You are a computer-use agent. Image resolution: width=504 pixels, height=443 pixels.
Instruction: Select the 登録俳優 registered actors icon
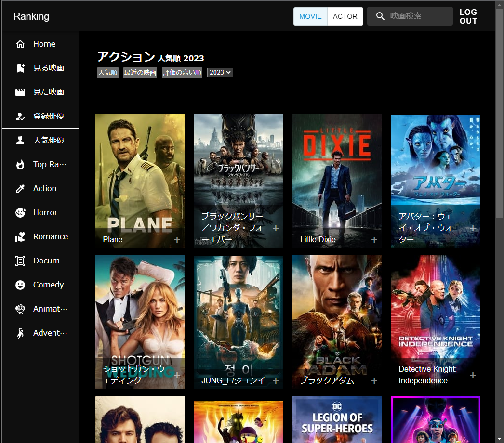pyautogui.click(x=20, y=116)
